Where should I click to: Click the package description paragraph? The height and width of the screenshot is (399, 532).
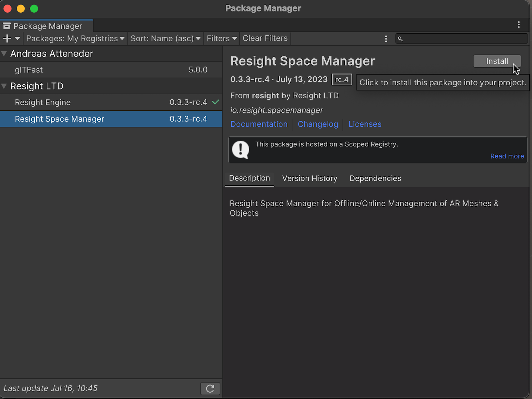pyautogui.click(x=364, y=208)
